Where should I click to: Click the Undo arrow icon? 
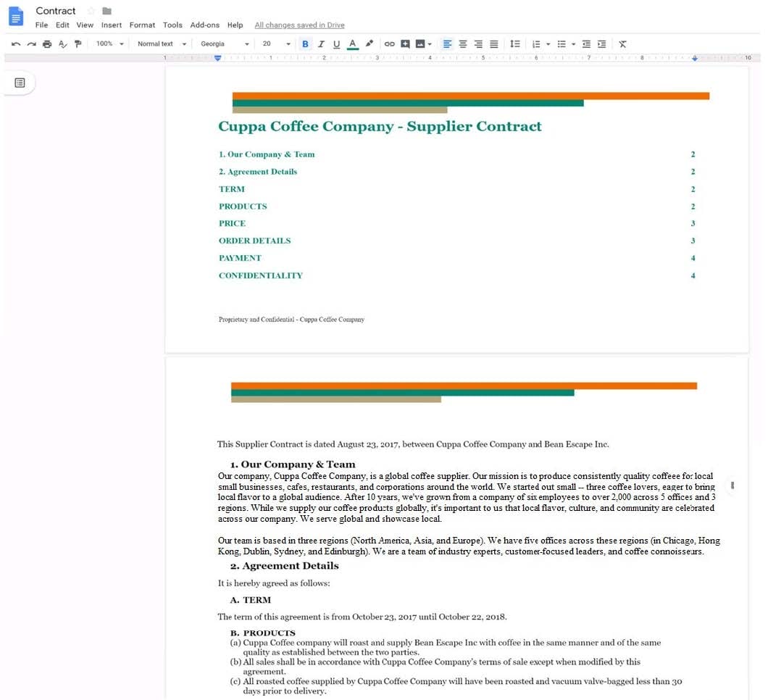tap(16, 44)
